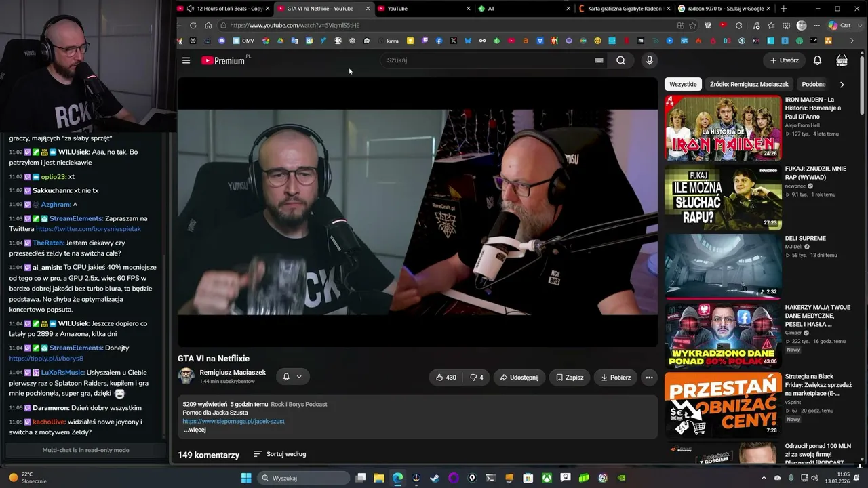Viewport: 868px width, 488px height.
Task: Open the Xbox app from the taskbar
Action: coord(547,478)
